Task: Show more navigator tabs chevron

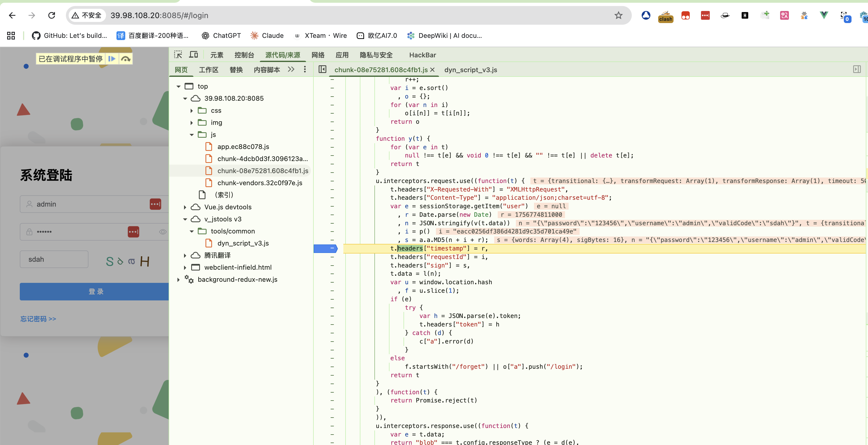Action: [291, 69]
